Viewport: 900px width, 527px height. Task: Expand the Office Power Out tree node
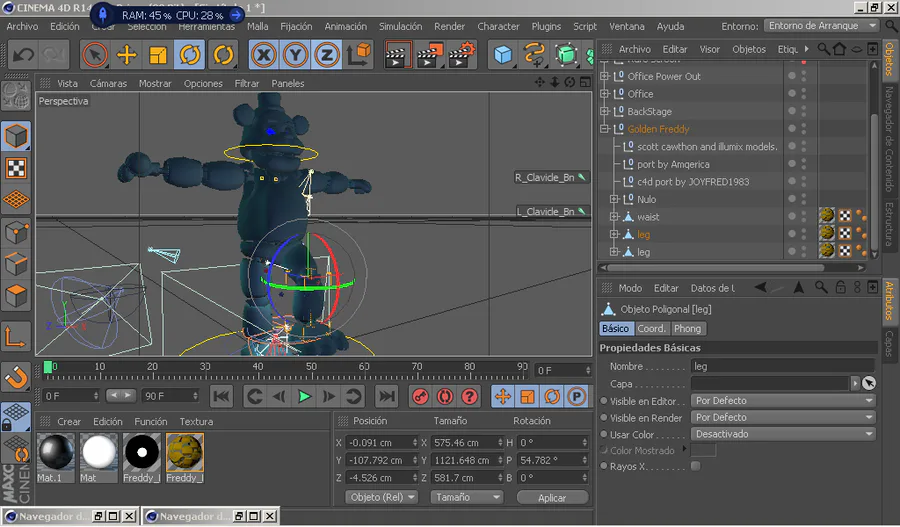tap(604, 76)
